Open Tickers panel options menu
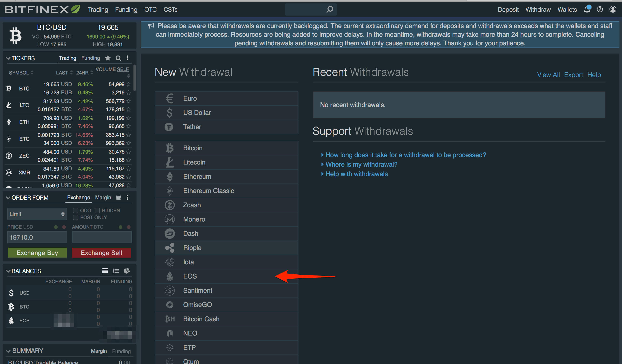Viewport: 622px width, 364px height. [x=127, y=58]
